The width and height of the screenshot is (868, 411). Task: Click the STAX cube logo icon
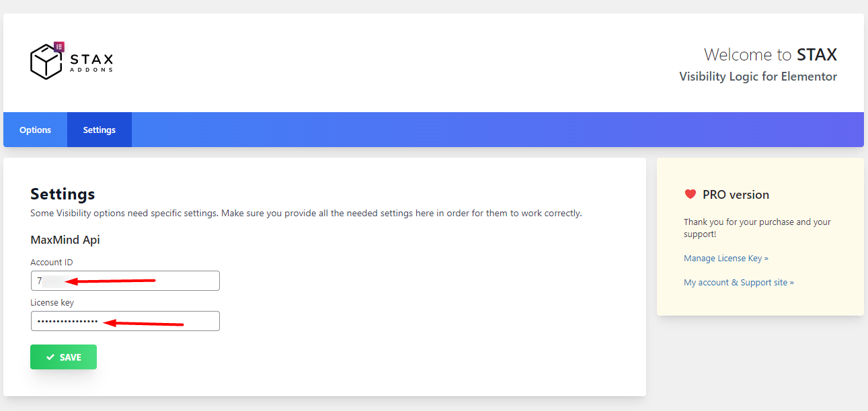(46, 62)
